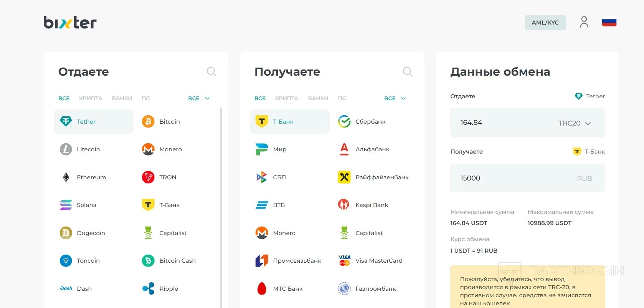This screenshot has height=308, width=644.
Task: Click the Visa MasterCard icon
Action: click(x=344, y=260)
